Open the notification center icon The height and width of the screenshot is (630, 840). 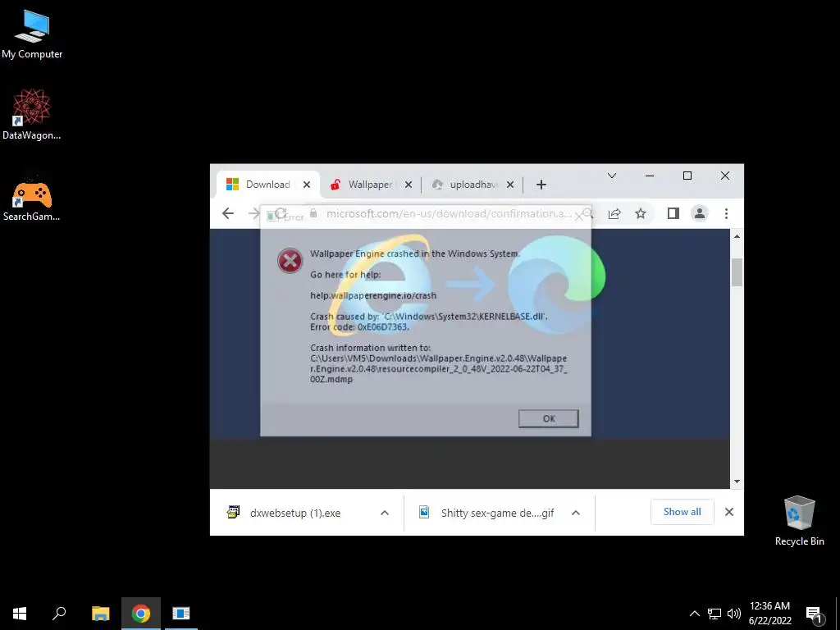tap(814, 614)
